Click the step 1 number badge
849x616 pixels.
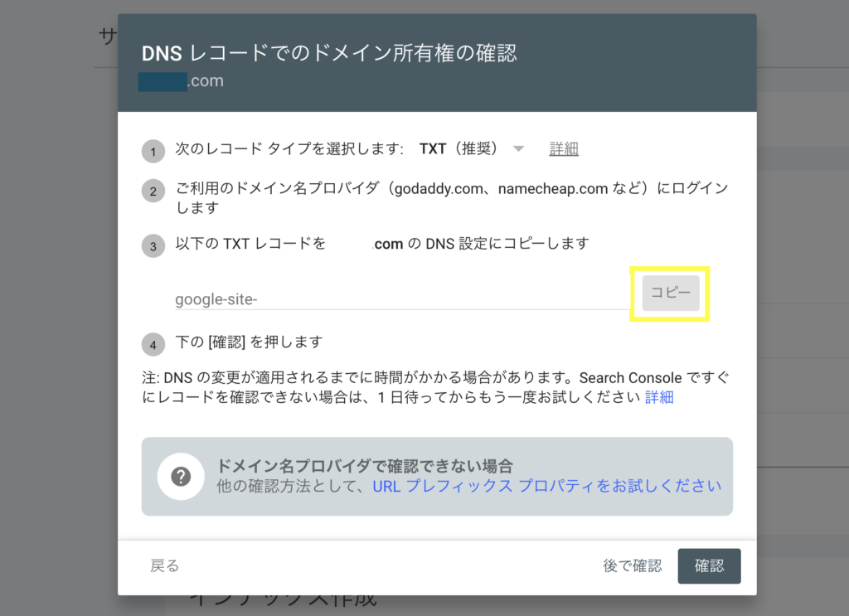coord(153,152)
